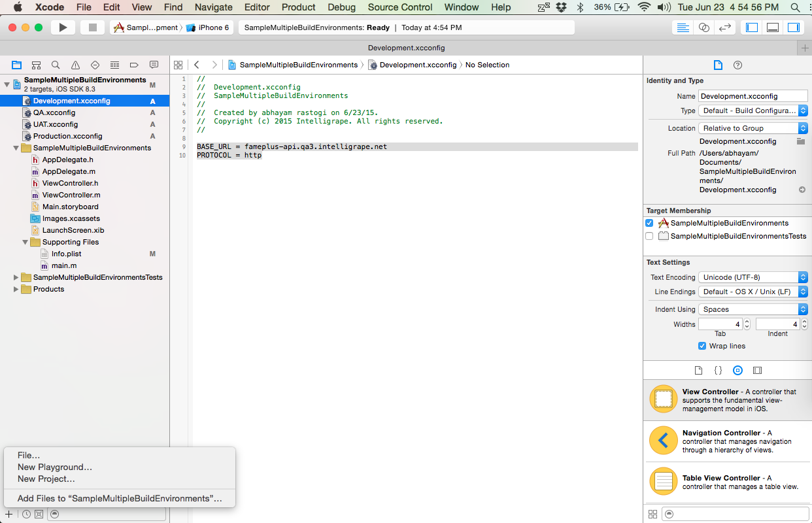The width and height of the screenshot is (812, 523).
Task: Open the Indent Using dropdown
Action: (753, 309)
